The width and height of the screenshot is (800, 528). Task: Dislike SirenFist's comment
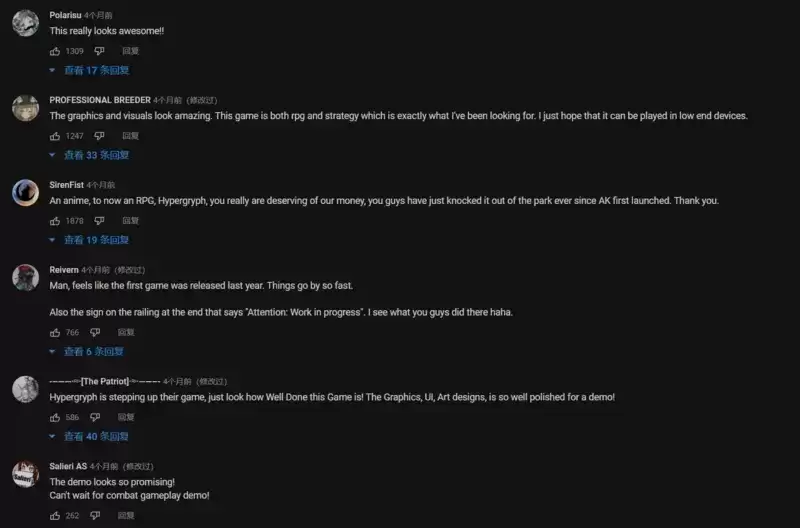(99, 221)
